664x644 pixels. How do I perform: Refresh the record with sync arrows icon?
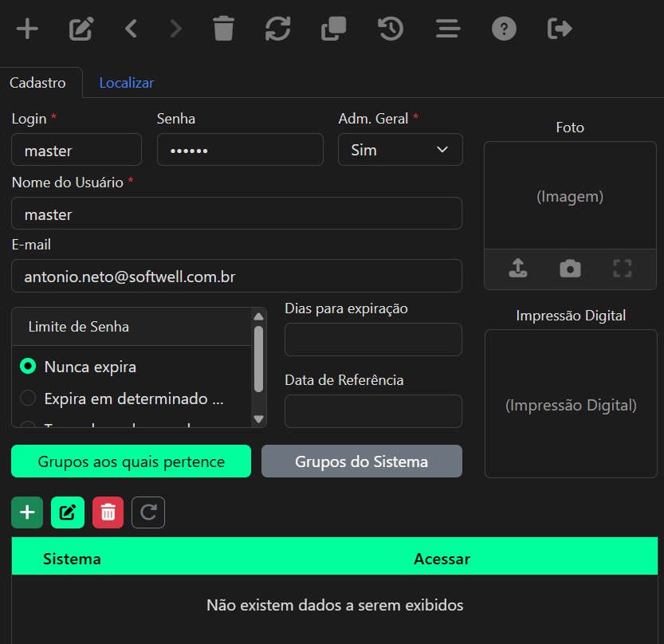(x=277, y=29)
